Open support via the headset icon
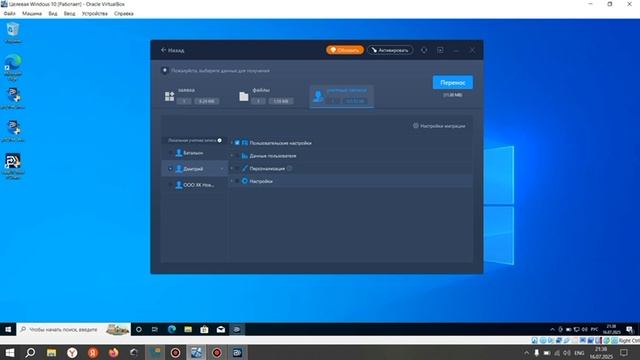The width and height of the screenshot is (640, 360). pos(424,50)
